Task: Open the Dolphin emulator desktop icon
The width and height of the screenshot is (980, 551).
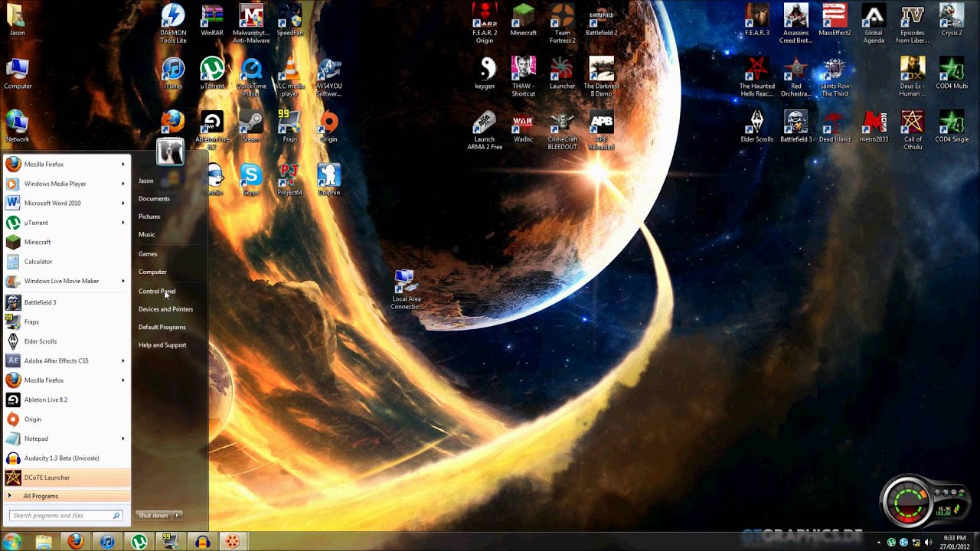Action: coord(329,181)
